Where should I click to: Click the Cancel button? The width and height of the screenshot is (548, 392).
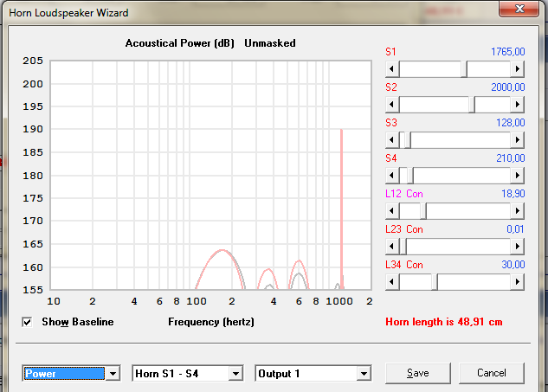tap(492, 373)
